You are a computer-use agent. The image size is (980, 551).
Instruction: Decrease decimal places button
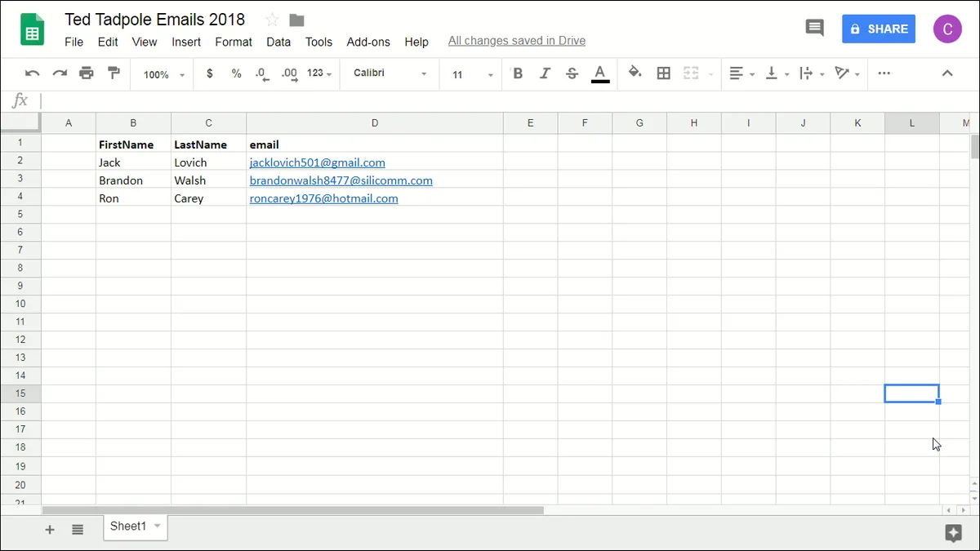261,73
